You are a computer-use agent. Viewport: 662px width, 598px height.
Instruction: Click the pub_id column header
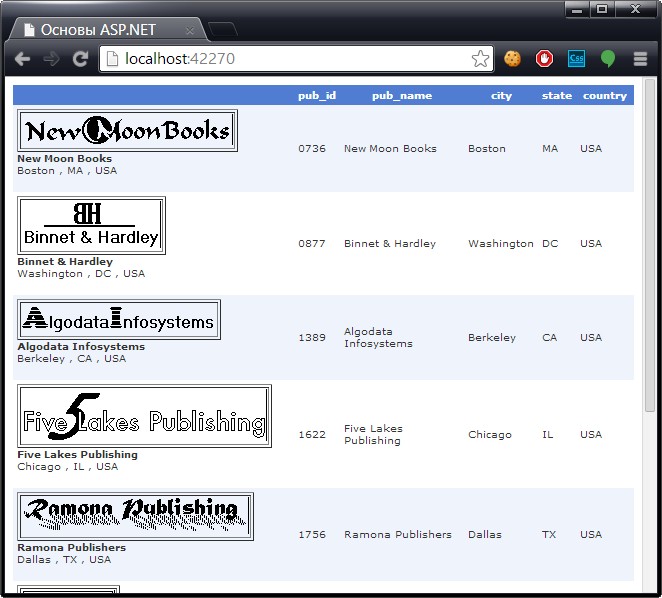[317, 95]
